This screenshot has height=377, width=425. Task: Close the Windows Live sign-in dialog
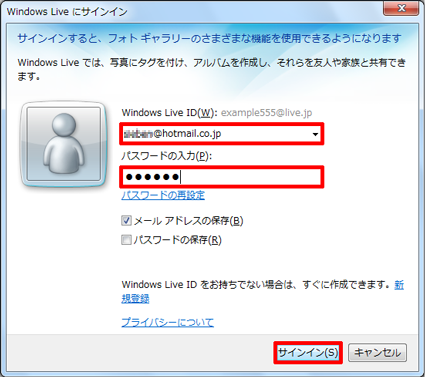(x=401, y=8)
